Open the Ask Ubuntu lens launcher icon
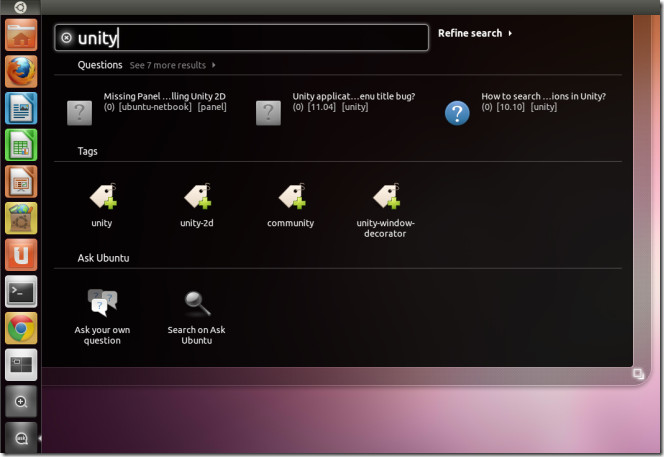Screen dimensions: 664x457 click(21, 438)
